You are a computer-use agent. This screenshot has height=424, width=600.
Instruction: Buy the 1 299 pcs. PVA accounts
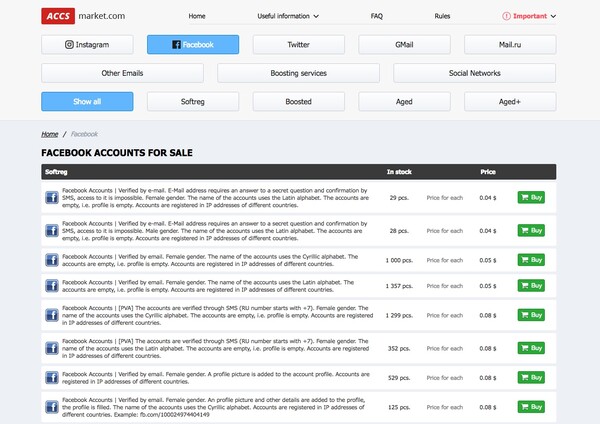point(531,315)
